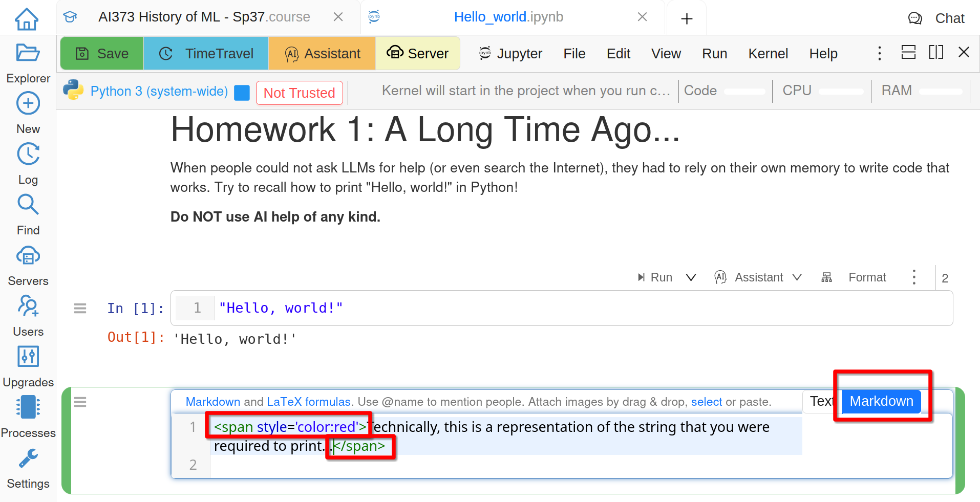Viewport: 980px width, 502px height.
Task: Expand the cell Assistant dropdown
Action: click(x=797, y=277)
